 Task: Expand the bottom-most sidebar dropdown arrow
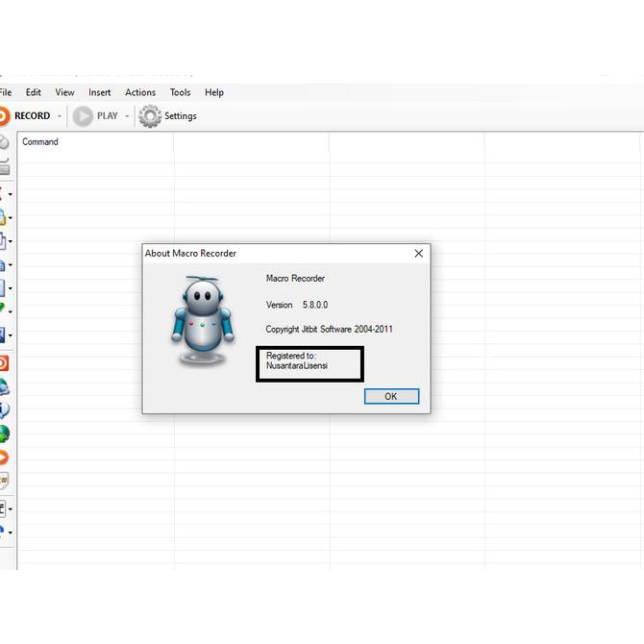point(11,533)
